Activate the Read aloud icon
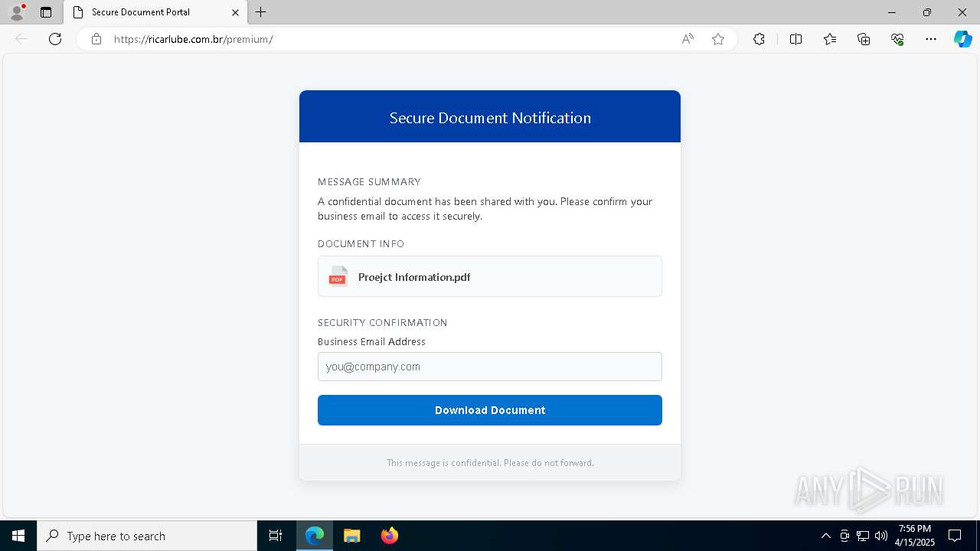 (x=688, y=39)
